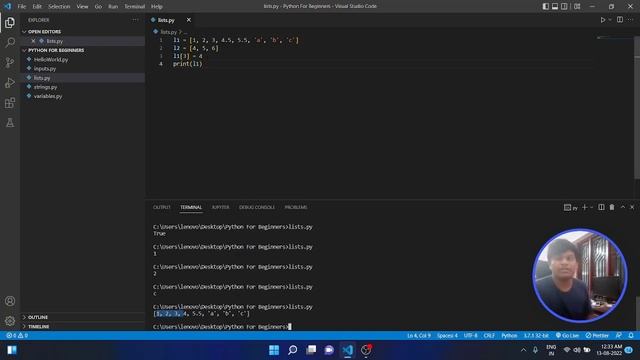Close lists.py in Open Editors list

pyautogui.click(x=33, y=41)
